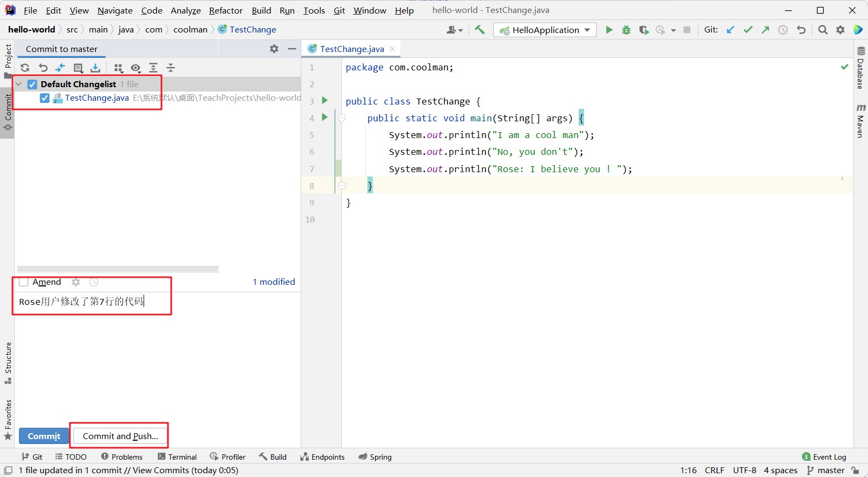
Task: Click the Run green play button in toolbar
Action: click(x=609, y=30)
